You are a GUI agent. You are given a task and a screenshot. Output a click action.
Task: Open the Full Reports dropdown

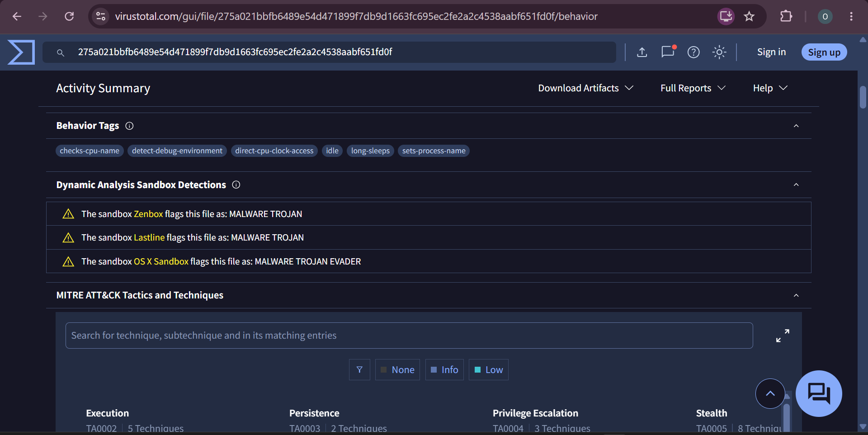pos(693,88)
